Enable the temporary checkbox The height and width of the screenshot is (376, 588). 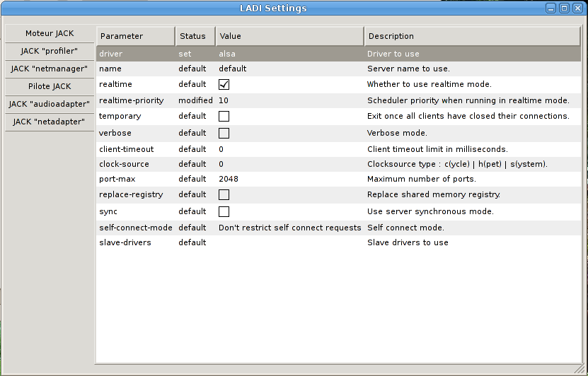point(224,117)
